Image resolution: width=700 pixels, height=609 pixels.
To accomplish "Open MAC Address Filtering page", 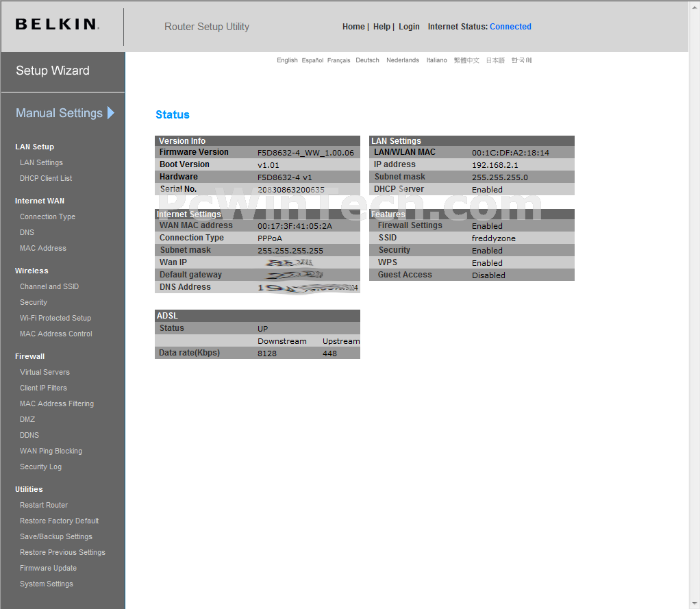I will click(x=57, y=403).
